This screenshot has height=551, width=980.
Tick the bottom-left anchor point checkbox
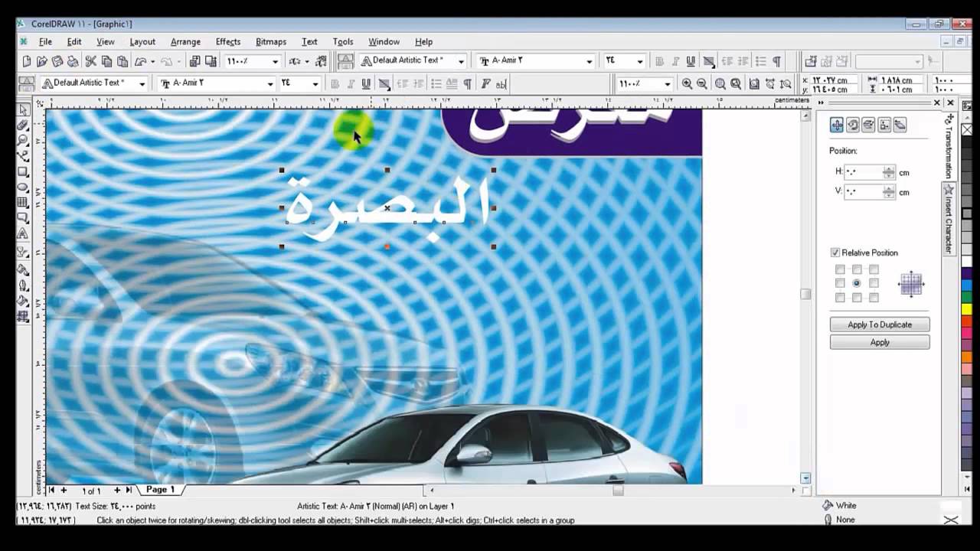pos(840,298)
